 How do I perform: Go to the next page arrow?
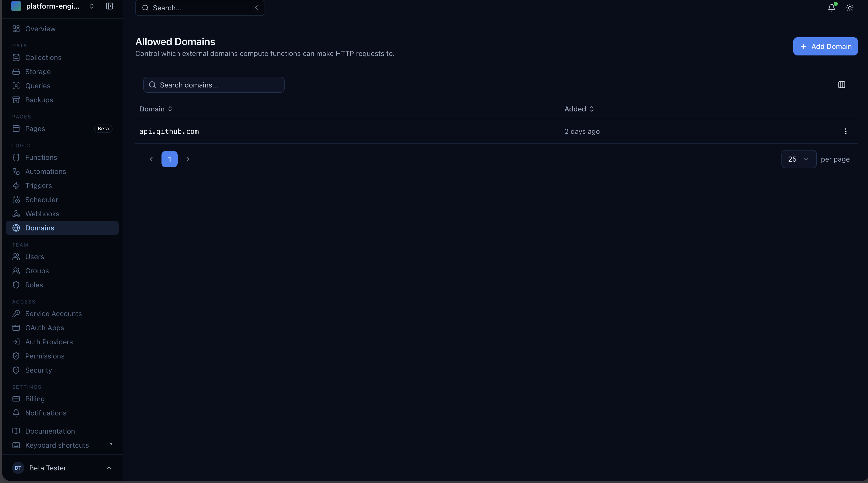(188, 159)
